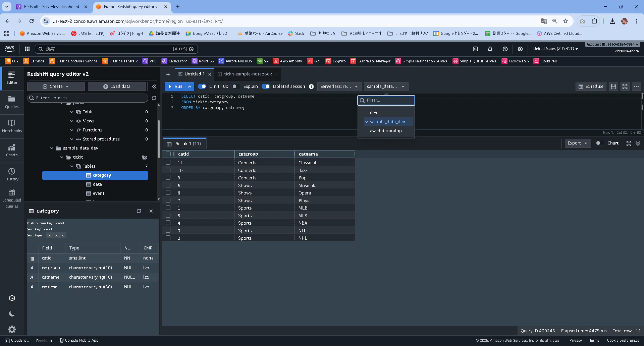Click the Load data button
The image size is (644, 346).
pyautogui.click(x=117, y=86)
